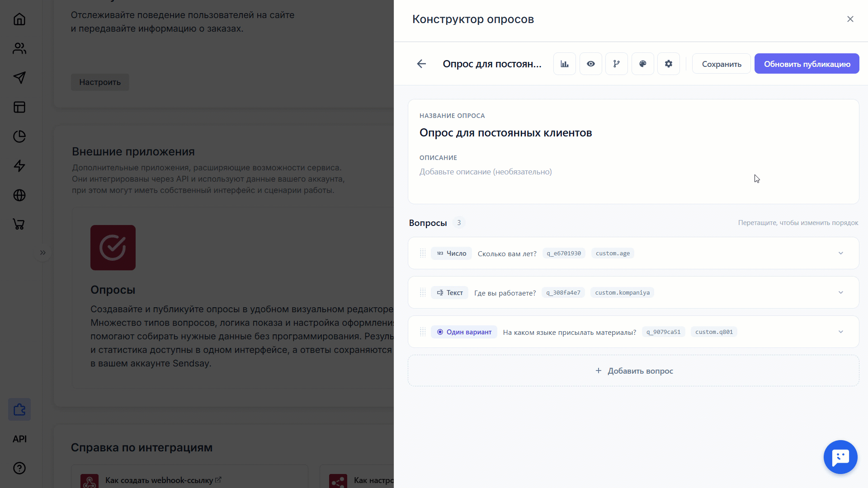The image size is (868, 488).
Task: Click the Настроить button in background page
Action: point(100,82)
